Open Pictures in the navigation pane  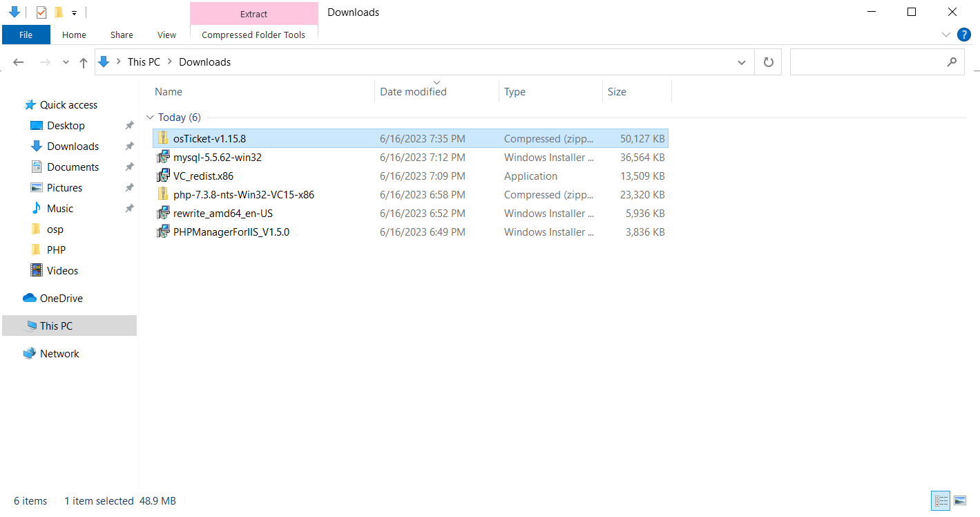(64, 188)
